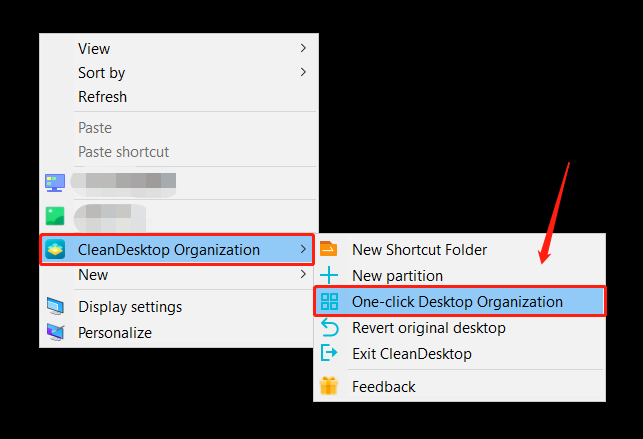Click the blurred item with blue monitor icon

(x=110, y=183)
